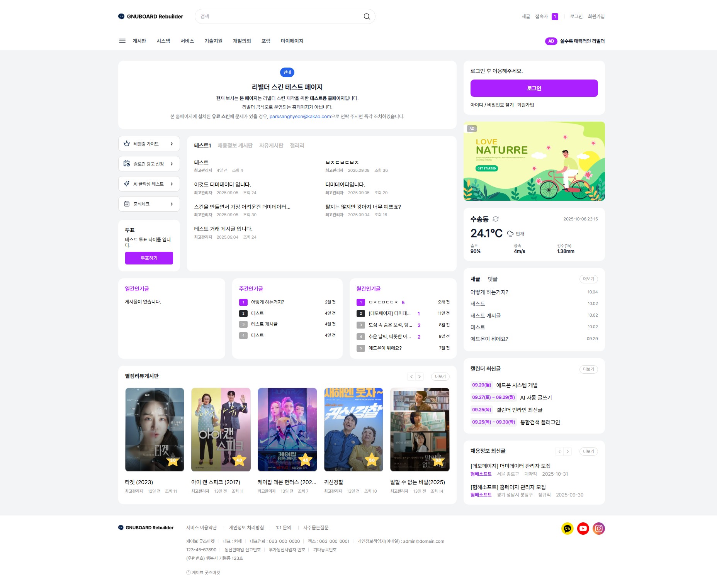This screenshot has width=717, height=588.
Task: Go to next slide in 별점리뷰게시판
Action: point(420,376)
